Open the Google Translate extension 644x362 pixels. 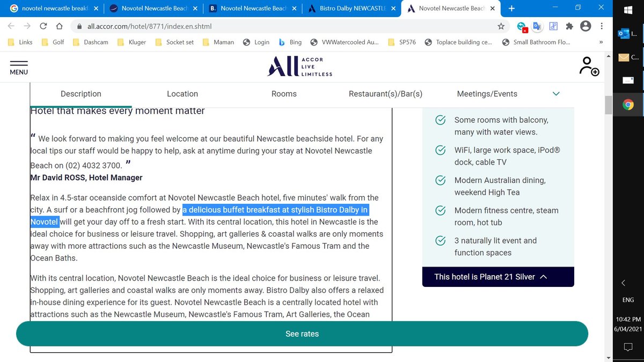tap(538, 26)
